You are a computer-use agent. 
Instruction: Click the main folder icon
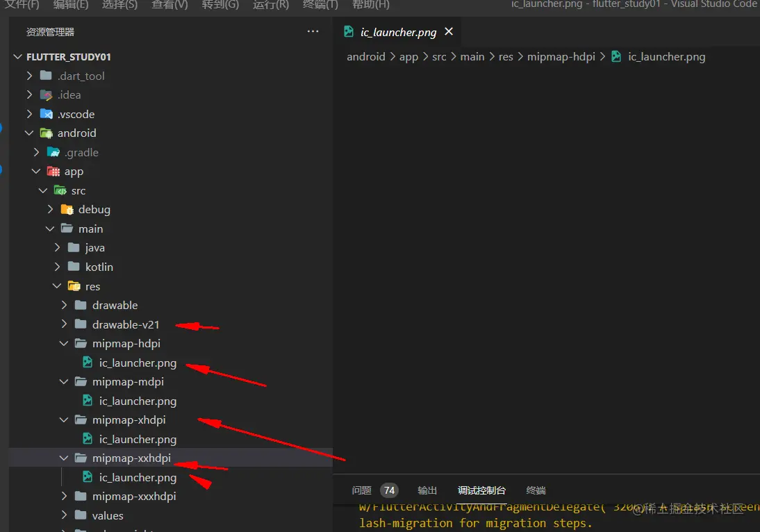click(67, 228)
